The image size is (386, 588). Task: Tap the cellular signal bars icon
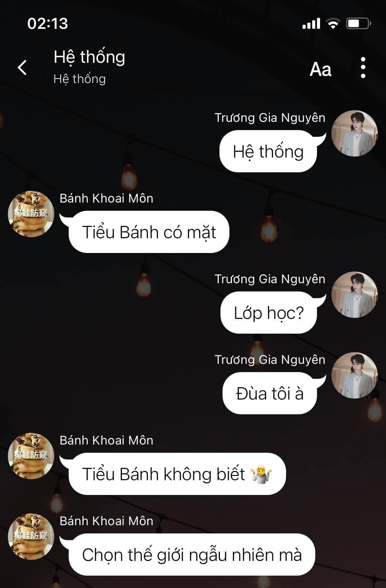tap(311, 23)
